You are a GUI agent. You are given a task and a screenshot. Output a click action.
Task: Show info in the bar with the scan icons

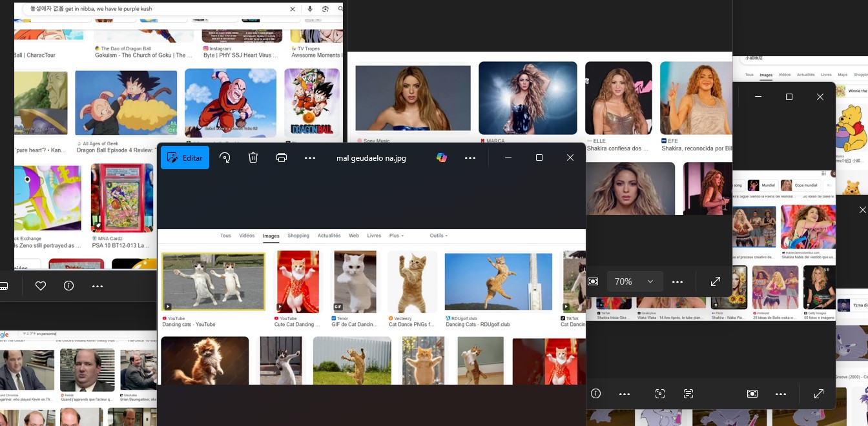pyautogui.click(x=596, y=394)
